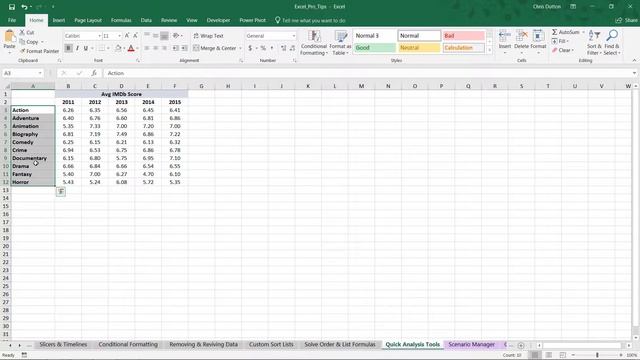Toggle Bold formatting
The width and height of the screenshot is (640, 360).
pyautogui.click(x=68, y=48)
